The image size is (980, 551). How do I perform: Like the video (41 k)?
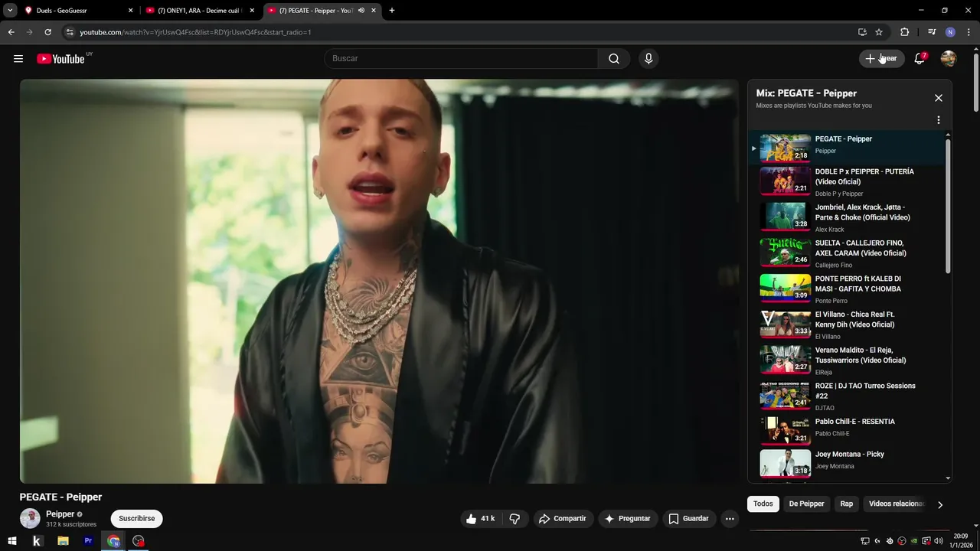(x=480, y=519)
